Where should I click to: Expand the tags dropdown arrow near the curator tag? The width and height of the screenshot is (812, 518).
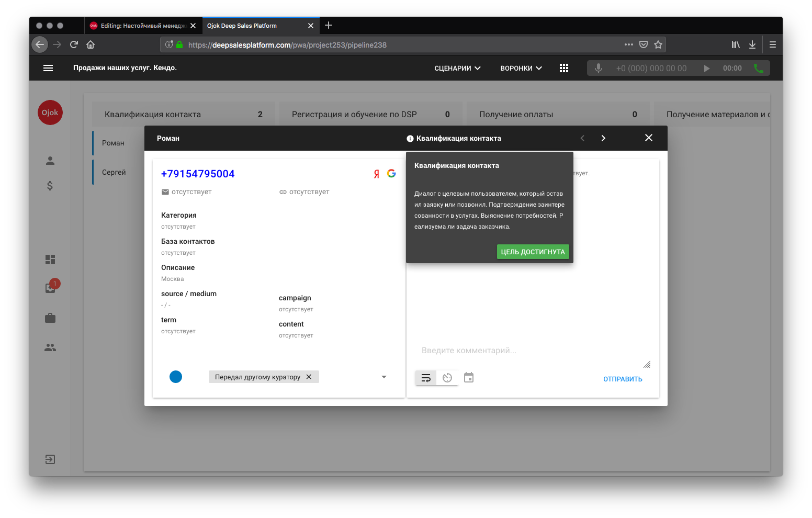[x=384, y=377]
